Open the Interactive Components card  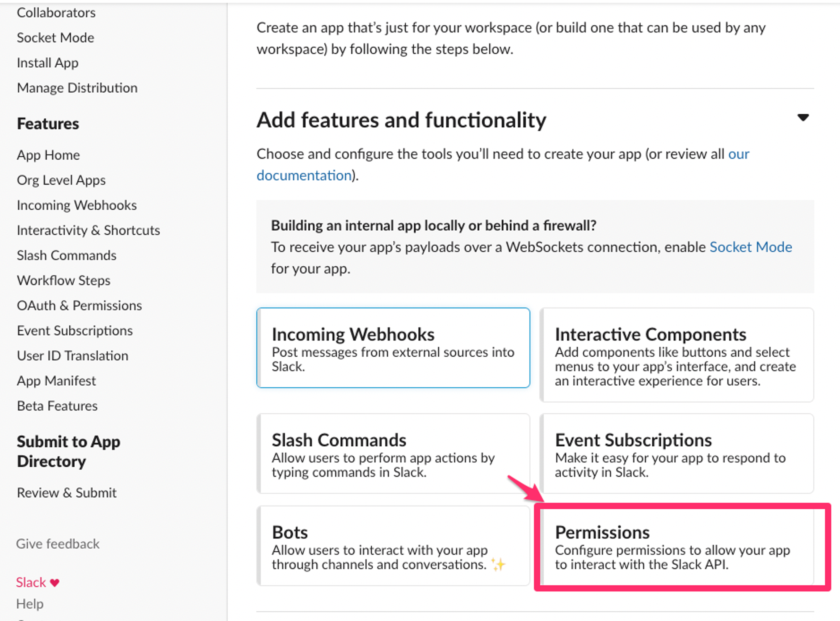[676, 355]
